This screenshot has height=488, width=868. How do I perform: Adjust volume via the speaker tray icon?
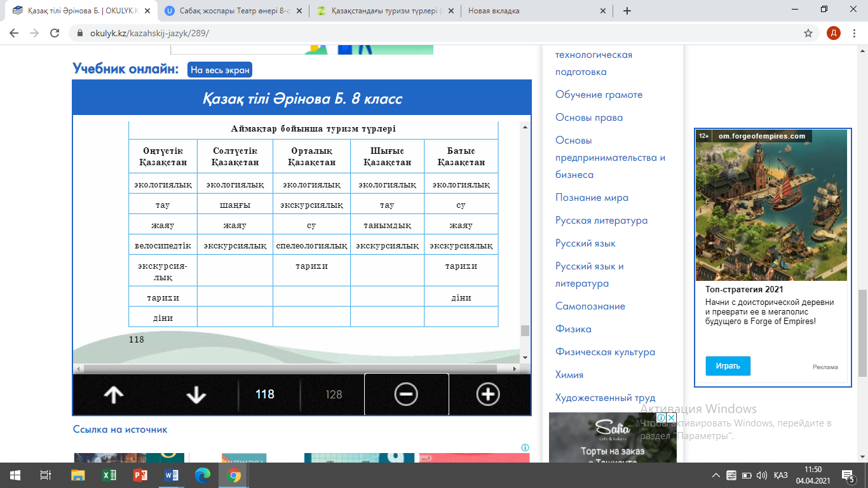761,475
